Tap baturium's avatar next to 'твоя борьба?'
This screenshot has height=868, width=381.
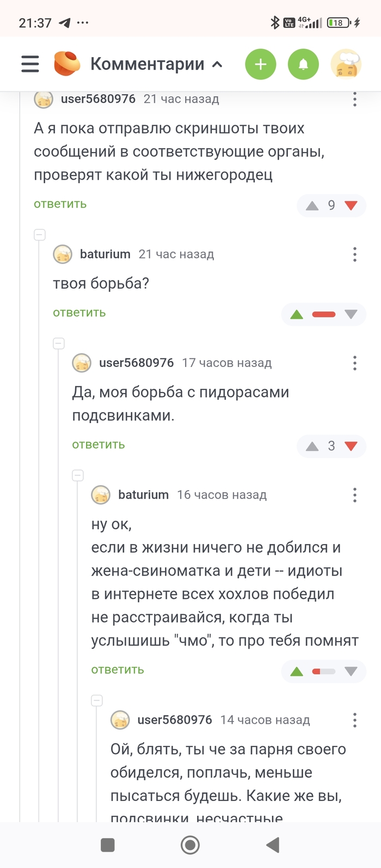pos(63,254)
